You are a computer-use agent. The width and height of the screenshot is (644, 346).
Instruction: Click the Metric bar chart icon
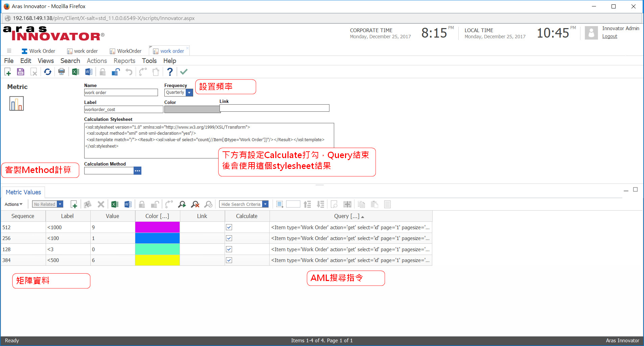pos(17,104)
